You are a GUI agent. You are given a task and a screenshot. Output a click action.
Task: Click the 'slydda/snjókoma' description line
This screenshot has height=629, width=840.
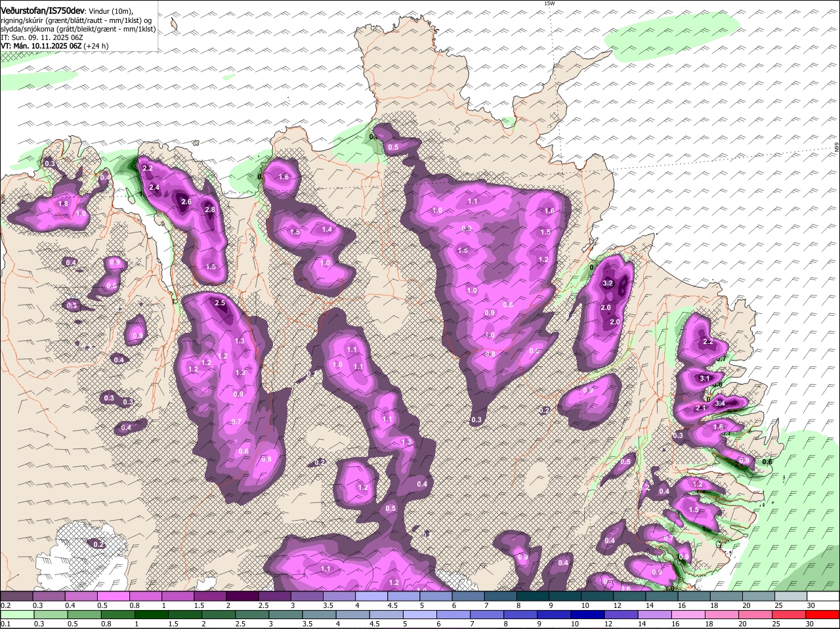(78, 29)
